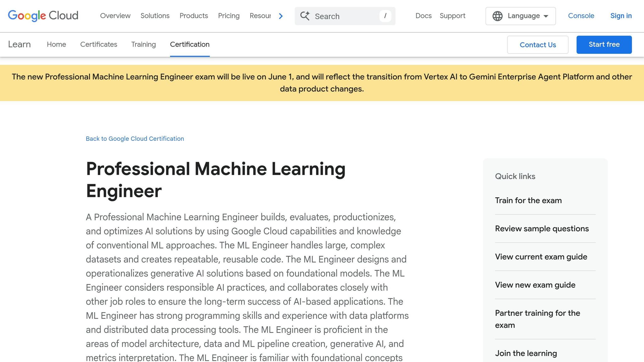Screen dimensions: 644x362
Task: Click the globe icon in Language selector
Action: (497, 16)
